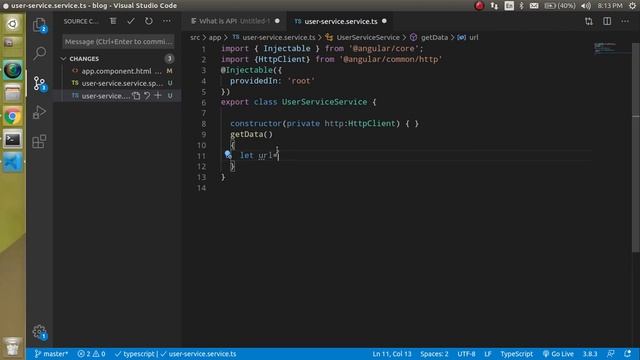Open the Run and Debug view
The image size is (640, 360).
40,112
